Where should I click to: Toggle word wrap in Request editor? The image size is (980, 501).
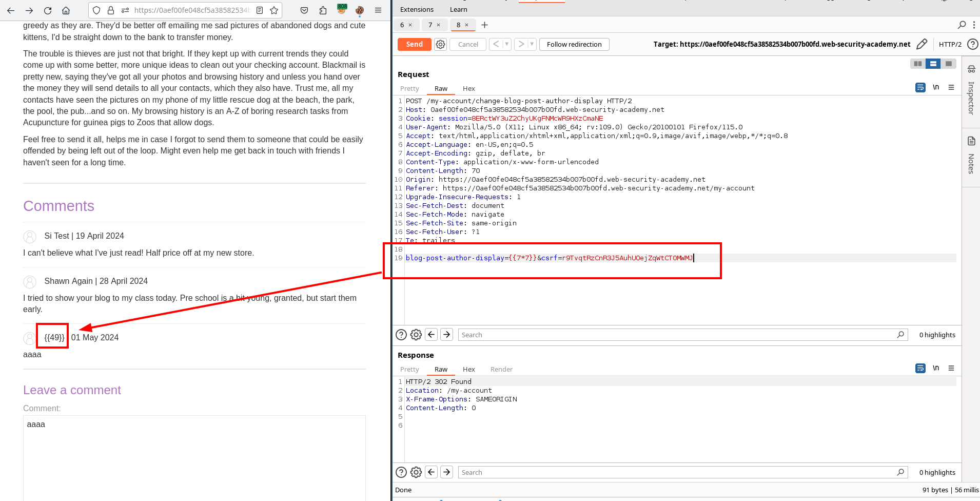pyautogui.click(x=920, y=88)
